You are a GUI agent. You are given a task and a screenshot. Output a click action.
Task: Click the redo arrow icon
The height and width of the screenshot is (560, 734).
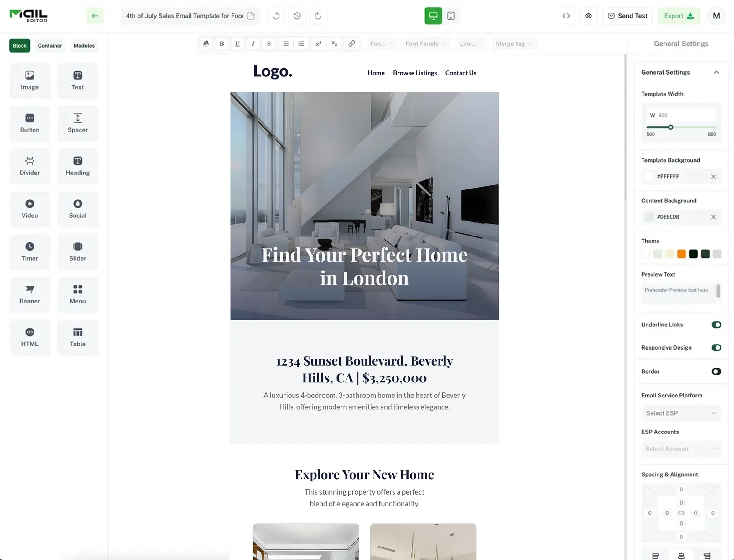point(318,16)
